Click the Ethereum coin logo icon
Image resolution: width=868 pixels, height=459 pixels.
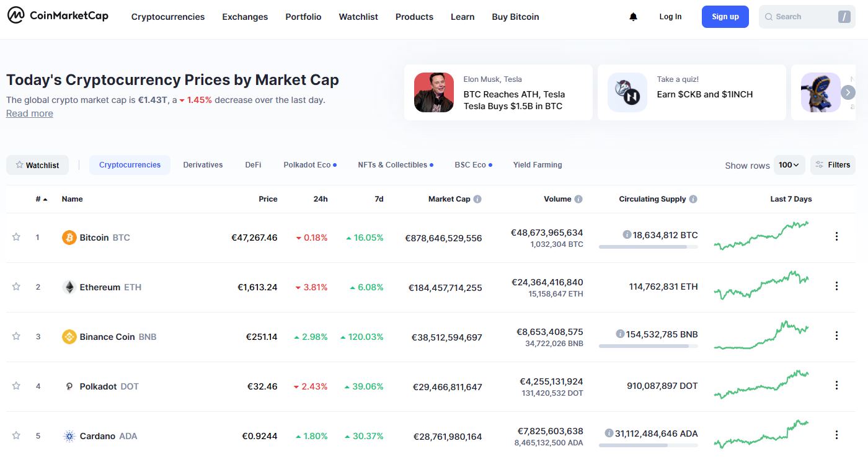click(69, 287)
